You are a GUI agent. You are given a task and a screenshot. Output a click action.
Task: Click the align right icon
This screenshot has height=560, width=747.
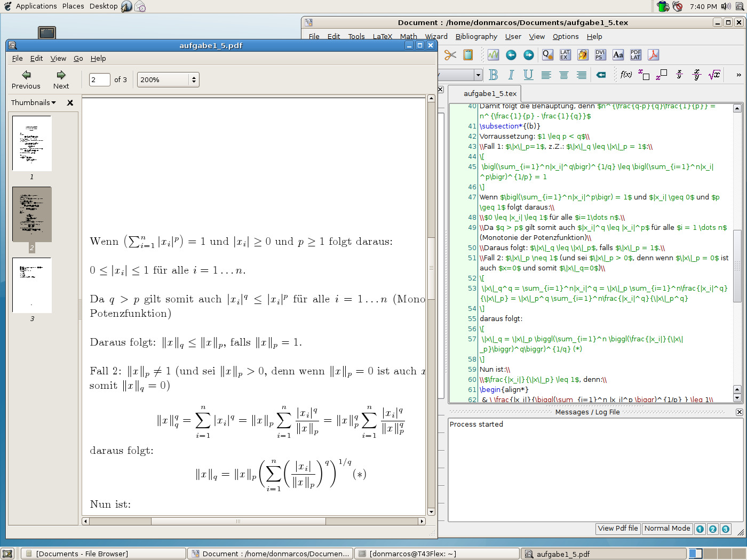tap(582, 75)
